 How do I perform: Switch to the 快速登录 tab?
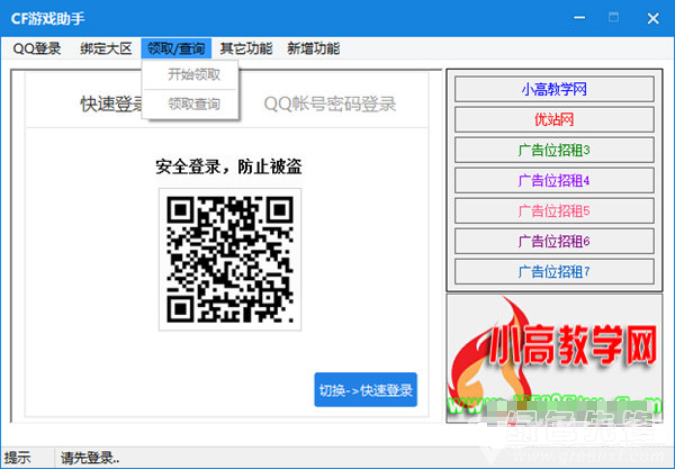click(111, 104)
